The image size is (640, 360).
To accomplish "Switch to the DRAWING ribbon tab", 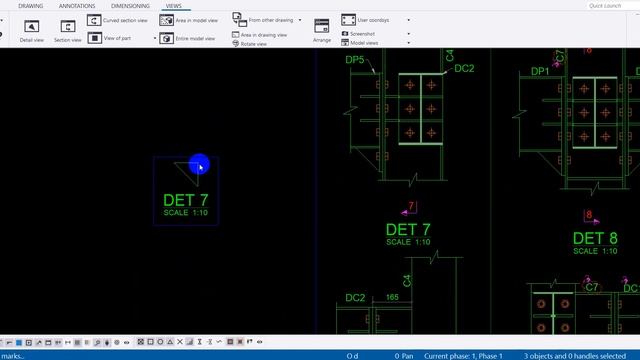I will (x=31, y=6).
